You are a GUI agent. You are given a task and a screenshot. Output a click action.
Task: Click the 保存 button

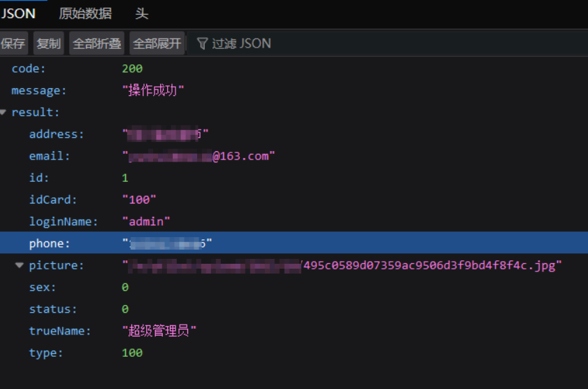coord(13,43)
